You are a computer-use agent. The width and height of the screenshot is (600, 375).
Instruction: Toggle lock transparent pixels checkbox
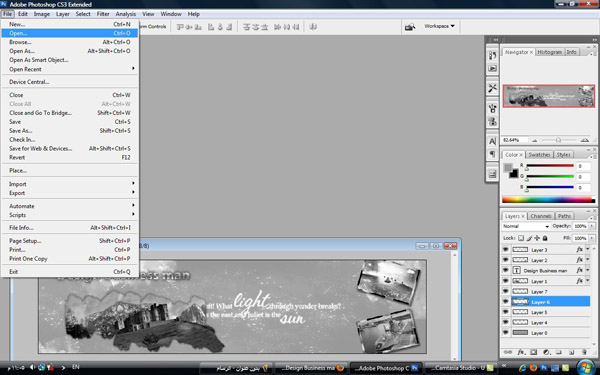(x=521, y=238)
